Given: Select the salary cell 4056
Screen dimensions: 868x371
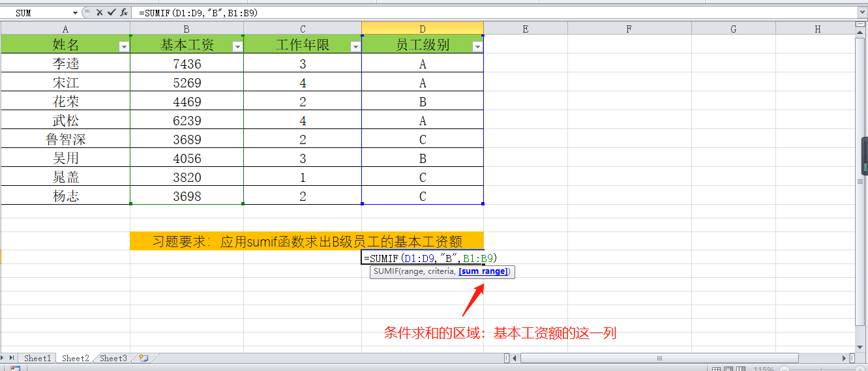Looking at the screenshot, I should click(x=187, y=158).
